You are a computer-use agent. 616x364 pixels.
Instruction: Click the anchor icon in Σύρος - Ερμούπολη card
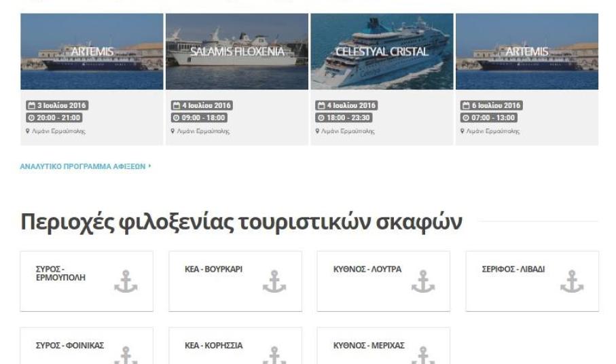[x=126, y=281]
